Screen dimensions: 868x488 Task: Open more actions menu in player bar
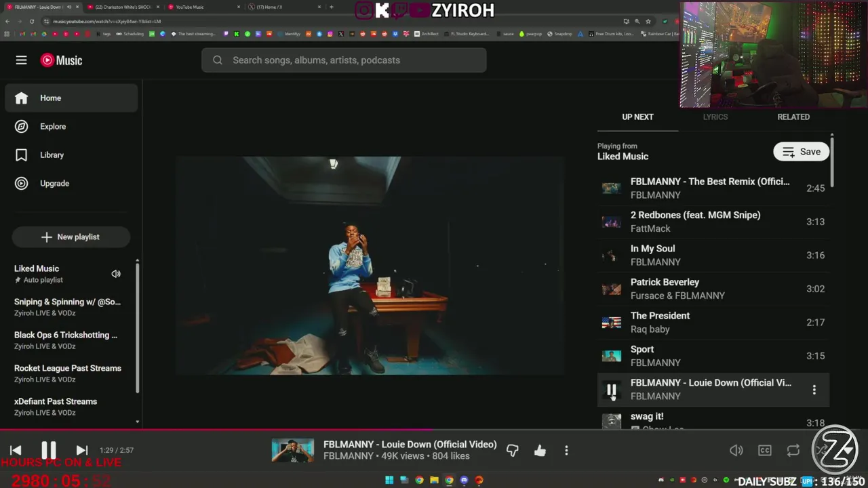(566, 450)
